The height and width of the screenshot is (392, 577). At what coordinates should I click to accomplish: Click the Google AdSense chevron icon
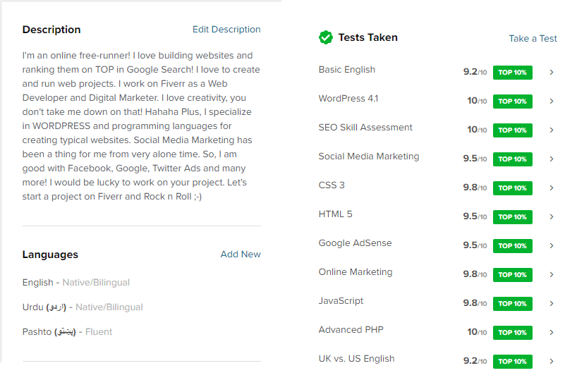click(x=551, y=245)
